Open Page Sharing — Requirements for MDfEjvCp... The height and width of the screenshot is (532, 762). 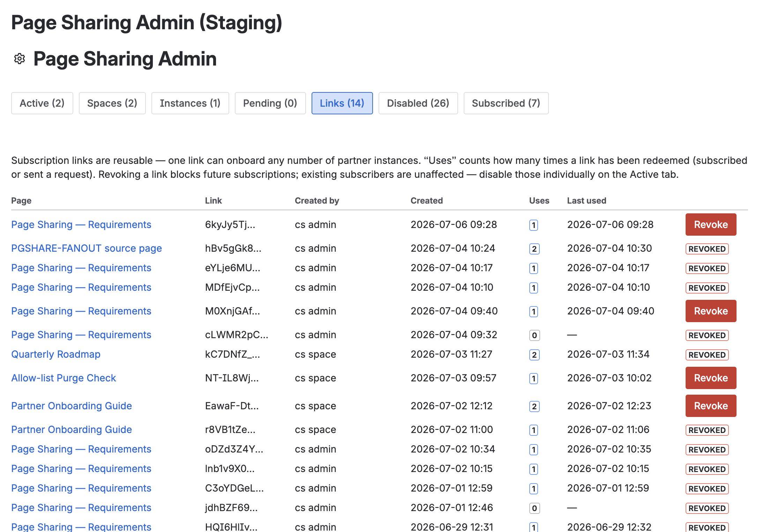coord(81,287)
